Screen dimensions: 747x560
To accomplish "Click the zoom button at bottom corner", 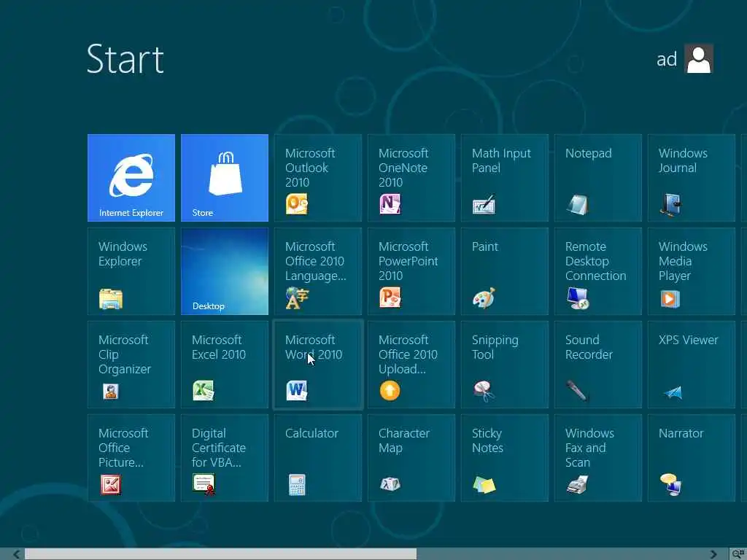I will [x=738, y=553].
